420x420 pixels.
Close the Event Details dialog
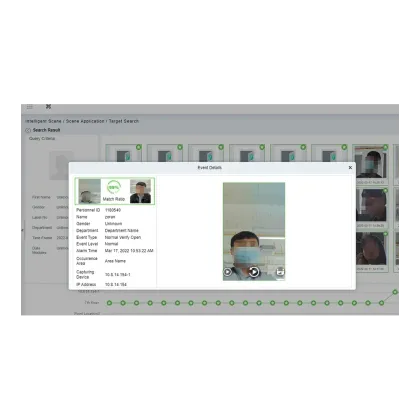[350, 167]
